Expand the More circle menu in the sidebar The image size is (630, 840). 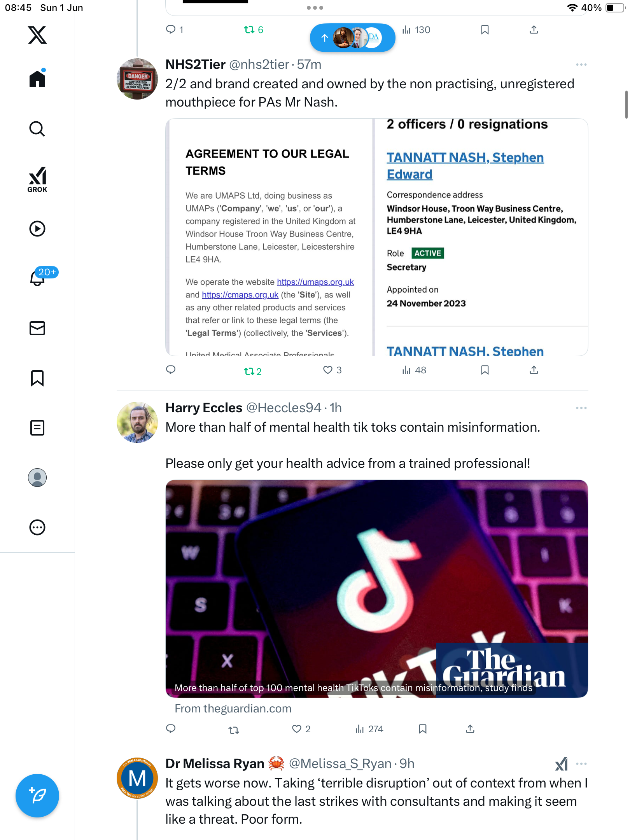click(x=37, y=527)
